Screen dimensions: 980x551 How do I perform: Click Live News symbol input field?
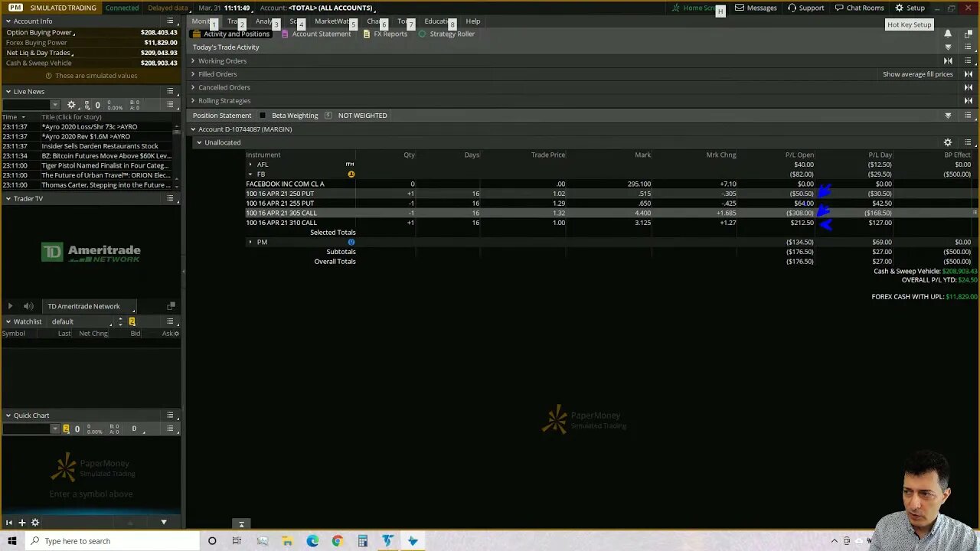click(x=27, y=105)
